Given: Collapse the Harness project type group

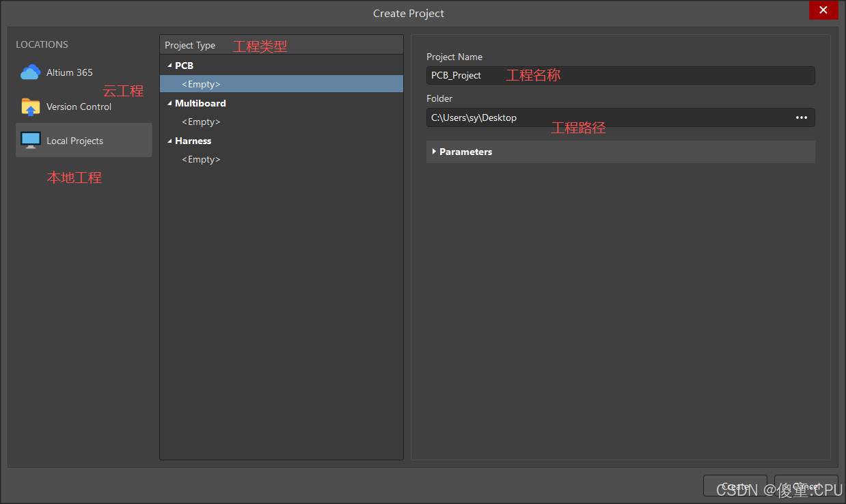Looking at the screenshot, I should click(169, 141).
